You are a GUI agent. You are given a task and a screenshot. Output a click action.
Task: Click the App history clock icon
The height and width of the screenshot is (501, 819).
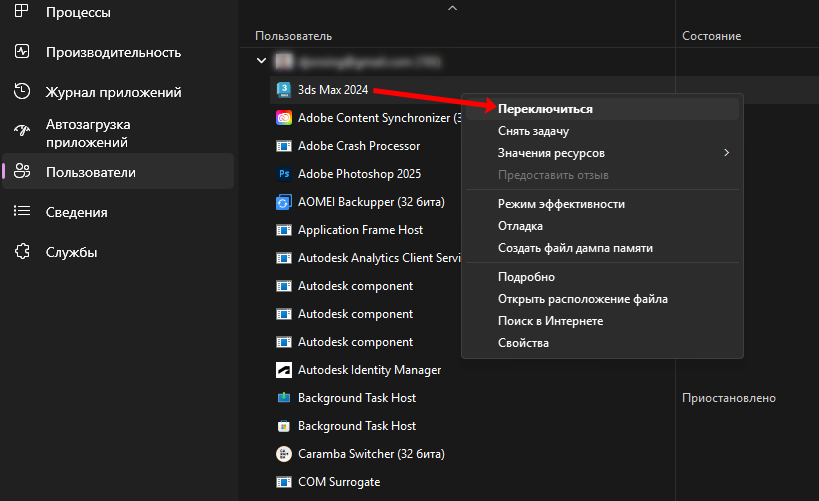(22, 92)
